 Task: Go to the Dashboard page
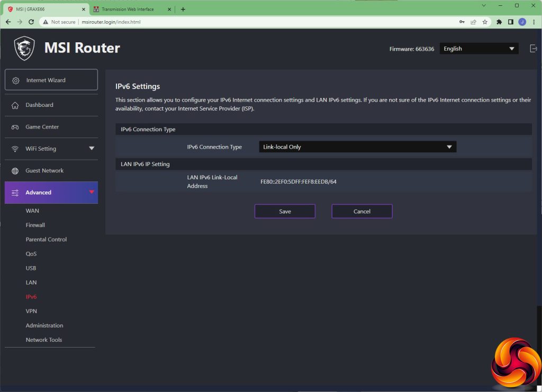click(51, 105)
